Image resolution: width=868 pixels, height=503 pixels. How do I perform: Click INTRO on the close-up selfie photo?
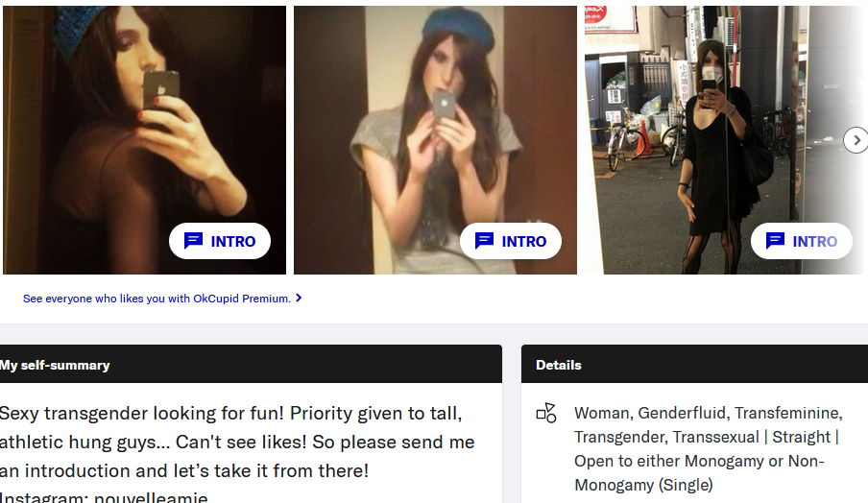point(220,241)
